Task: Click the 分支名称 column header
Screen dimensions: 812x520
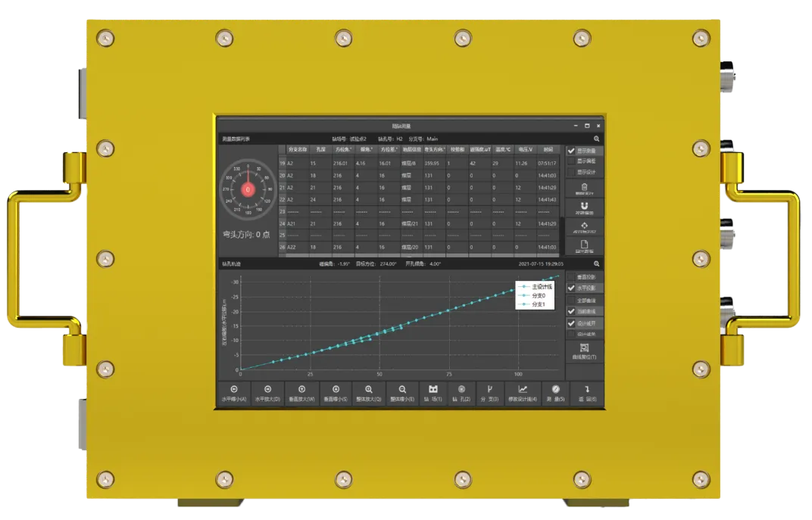Action: 298,150
